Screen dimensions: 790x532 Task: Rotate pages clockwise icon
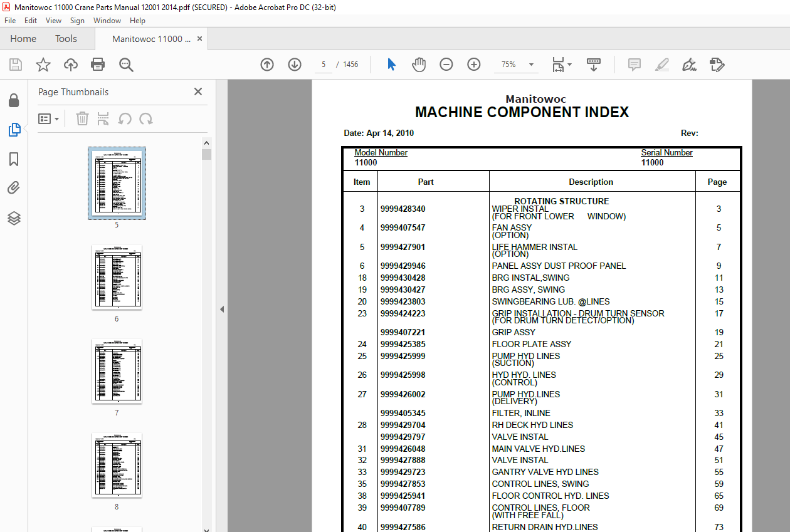[145, 118]
